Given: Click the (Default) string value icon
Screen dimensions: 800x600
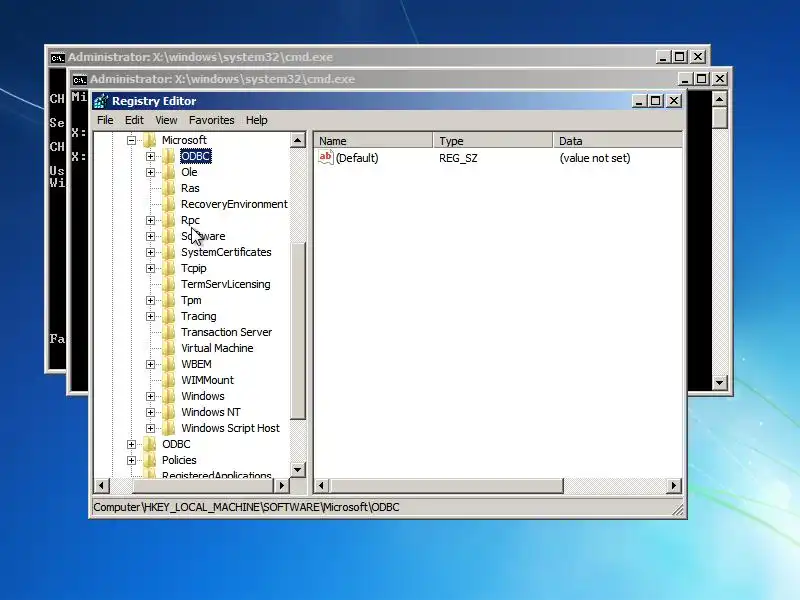Looking at the screenshot, I should 326,157.
